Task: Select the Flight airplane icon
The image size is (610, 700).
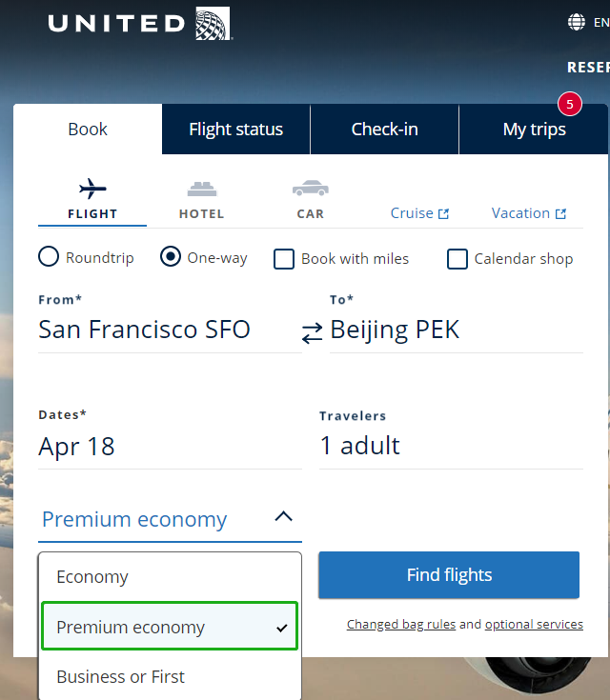Action: coord(92,188)
